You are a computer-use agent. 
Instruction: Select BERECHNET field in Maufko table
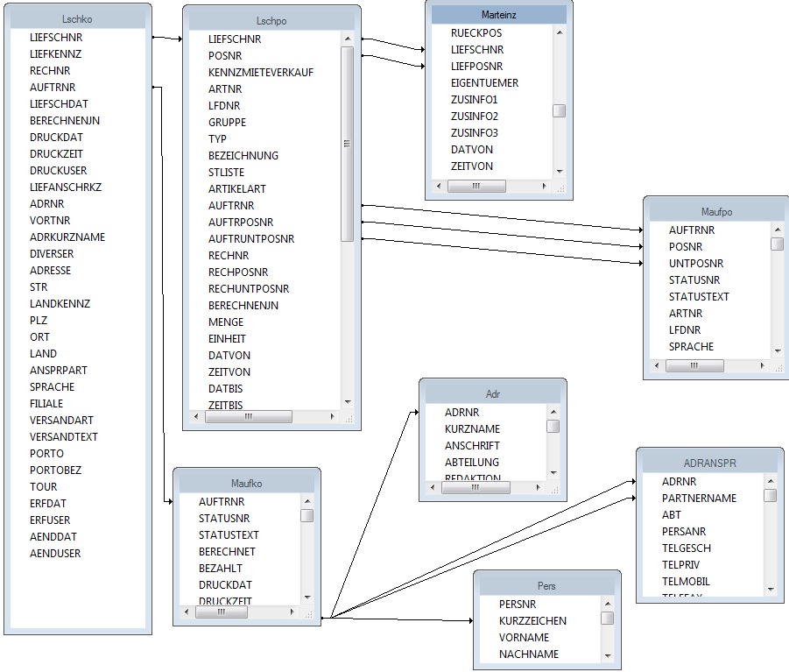[227, 552]
